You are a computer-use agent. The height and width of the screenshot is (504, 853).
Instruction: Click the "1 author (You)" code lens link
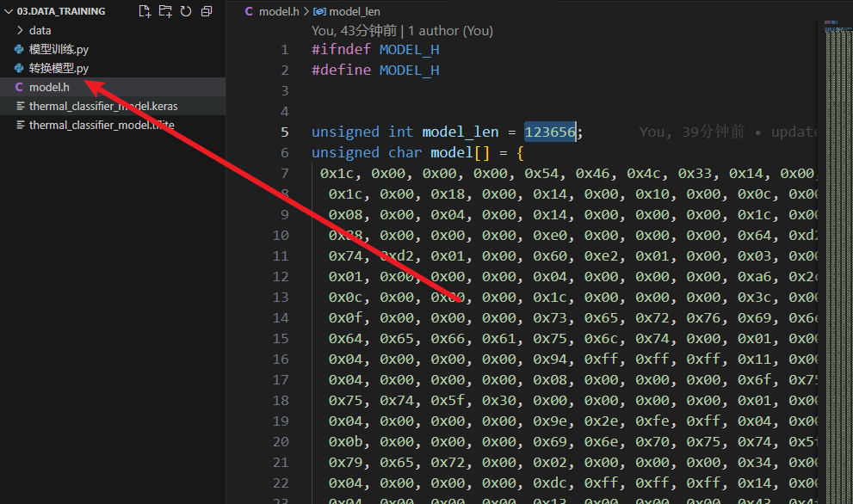(450, 30)
